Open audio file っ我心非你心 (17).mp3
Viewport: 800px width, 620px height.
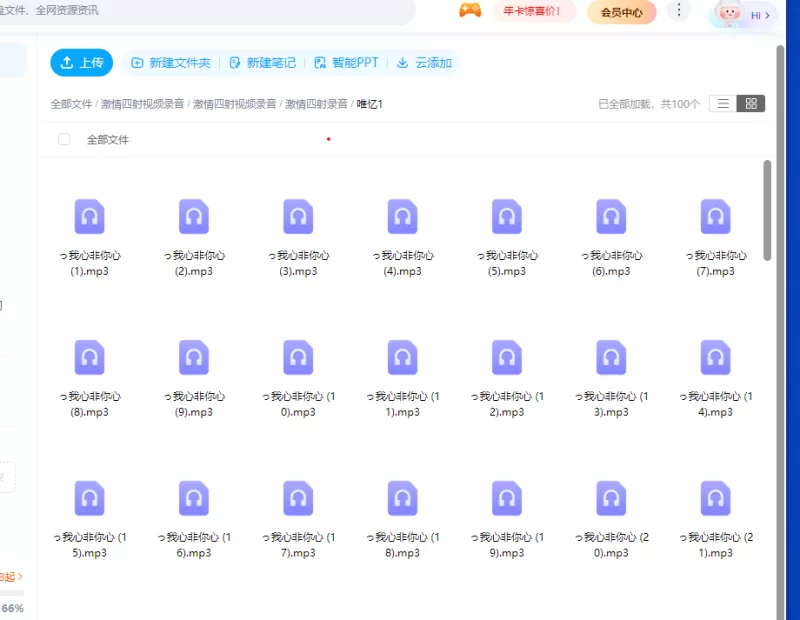298,519
